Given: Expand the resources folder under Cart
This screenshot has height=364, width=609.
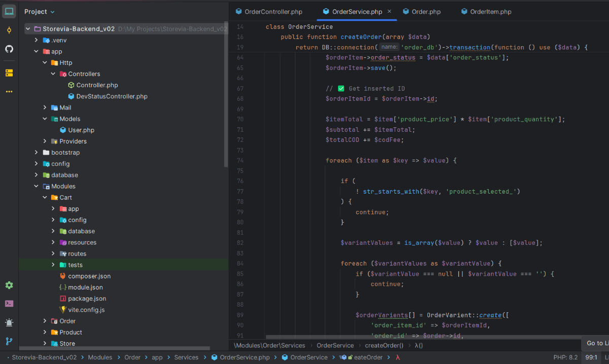Looking at the screenshot, I should pyautogui.click(x=53, y=242).
